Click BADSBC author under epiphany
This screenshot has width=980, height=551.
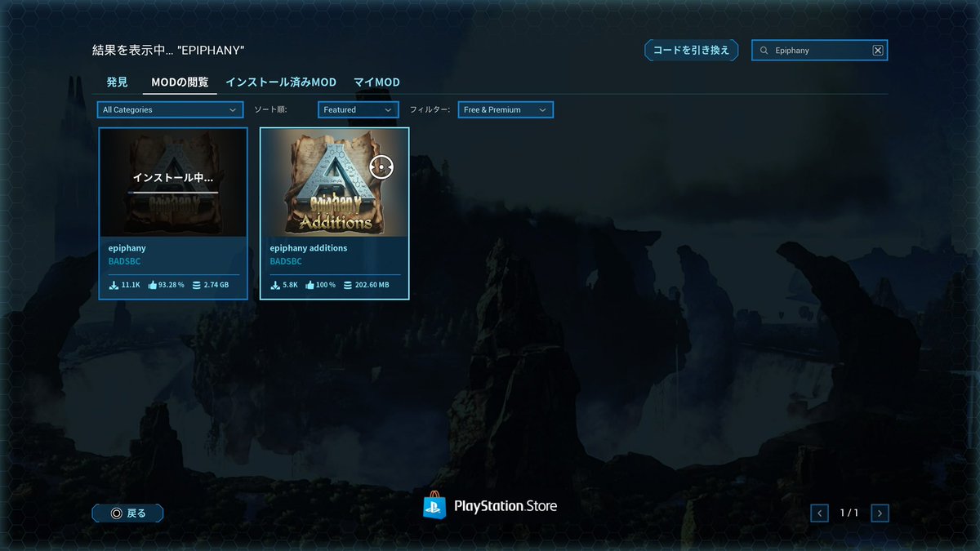click(124, 261)
